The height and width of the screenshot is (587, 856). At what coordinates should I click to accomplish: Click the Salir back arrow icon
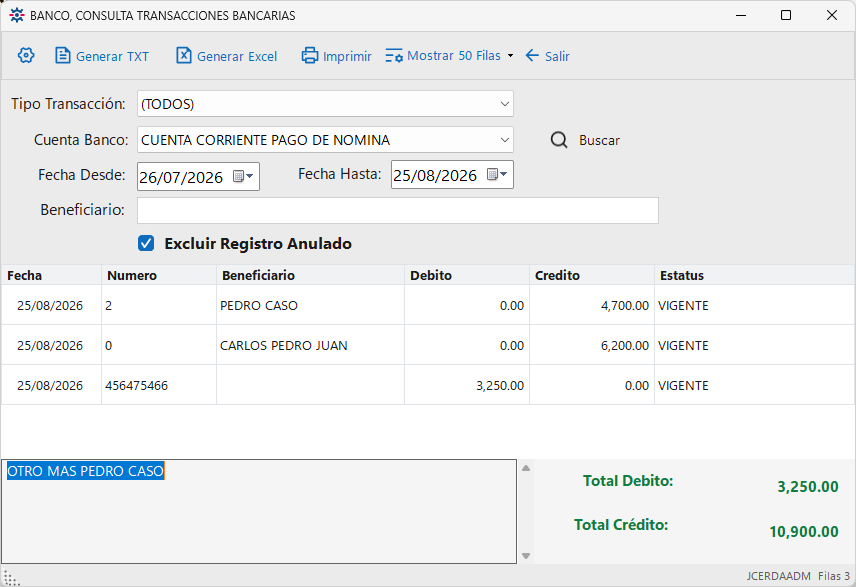click(x=532, y=55)
